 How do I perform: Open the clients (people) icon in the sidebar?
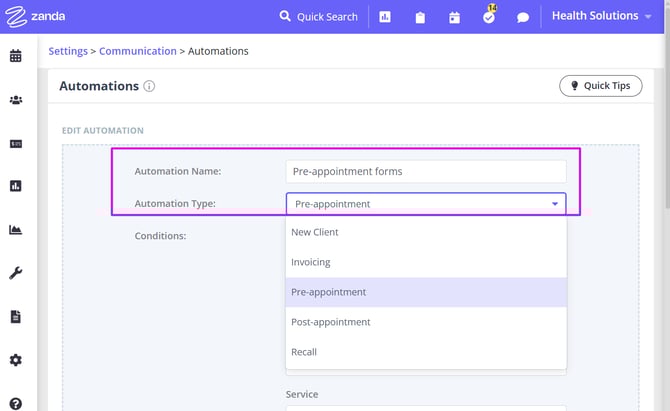16,100
